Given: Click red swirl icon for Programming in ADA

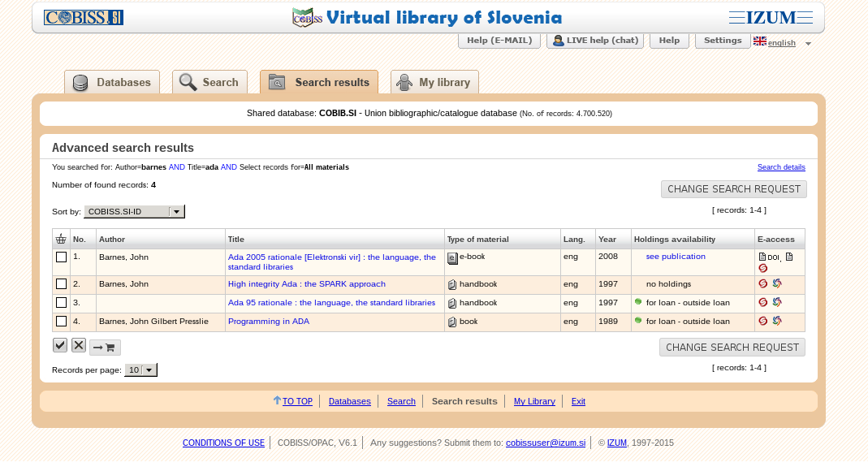Looking at the screenshot, I should click(x=762, y=321).
